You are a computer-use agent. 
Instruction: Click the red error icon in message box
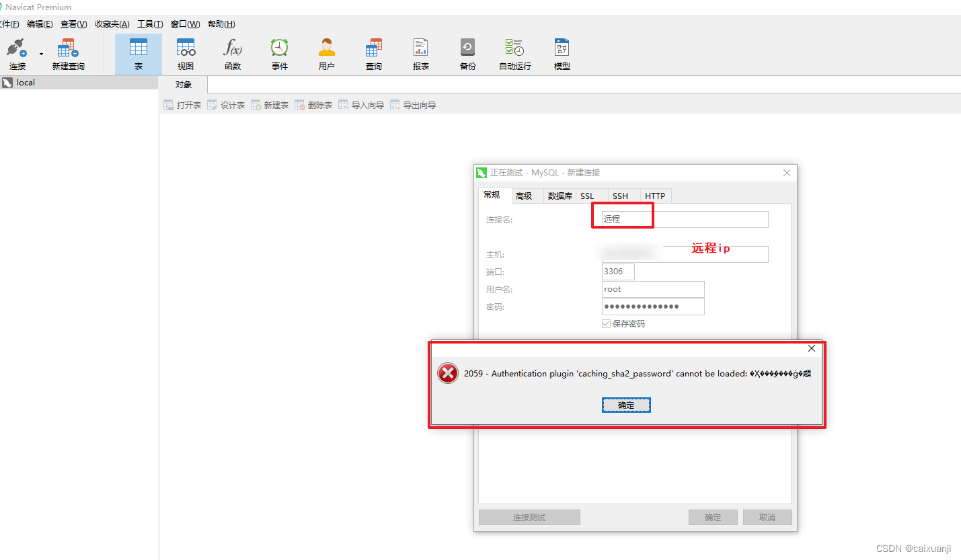(x=448, y=373)
